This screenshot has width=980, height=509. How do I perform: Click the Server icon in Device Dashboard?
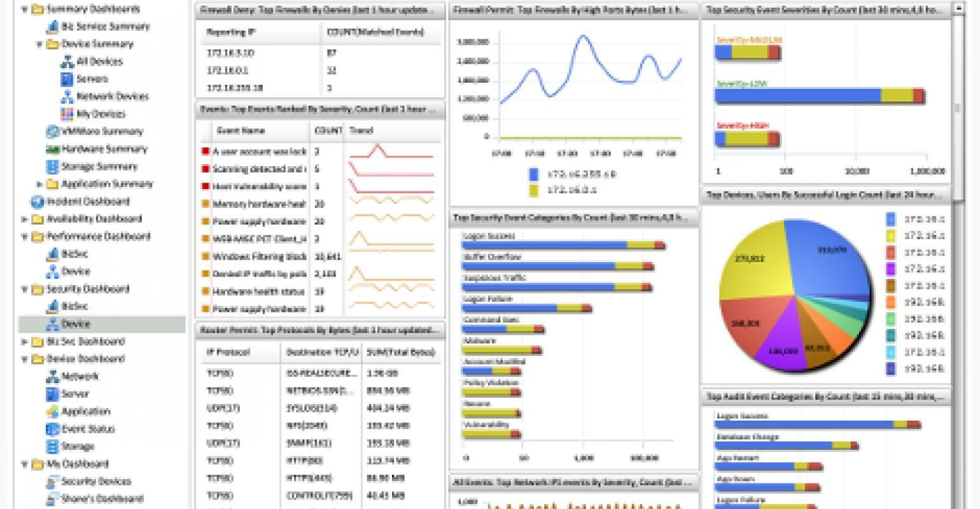point(53,394)
